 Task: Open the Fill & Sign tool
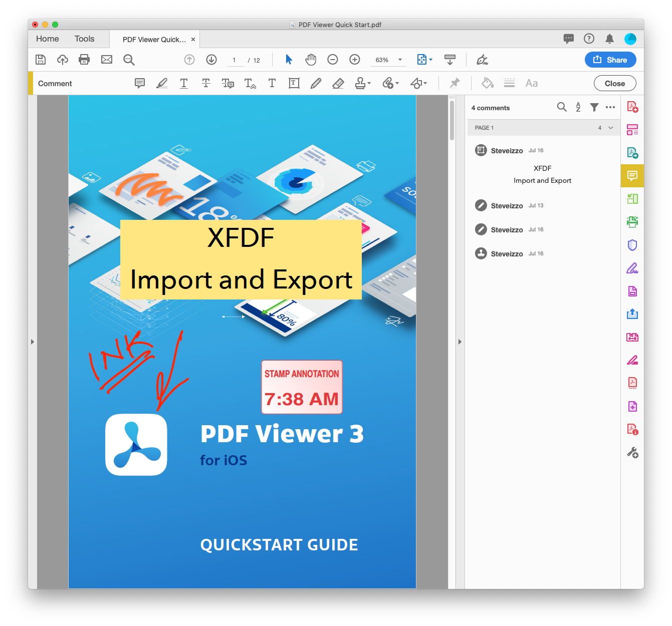point(632,268)
